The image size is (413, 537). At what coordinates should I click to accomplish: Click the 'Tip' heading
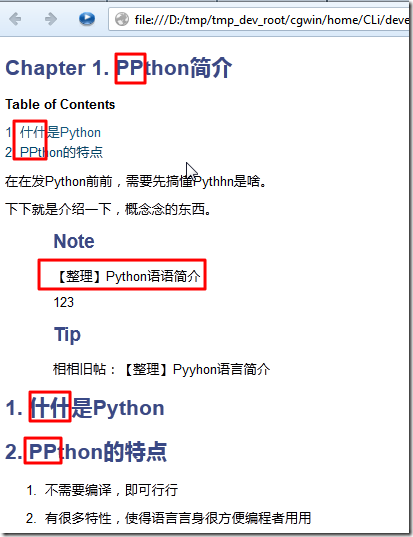pos(67,335)
